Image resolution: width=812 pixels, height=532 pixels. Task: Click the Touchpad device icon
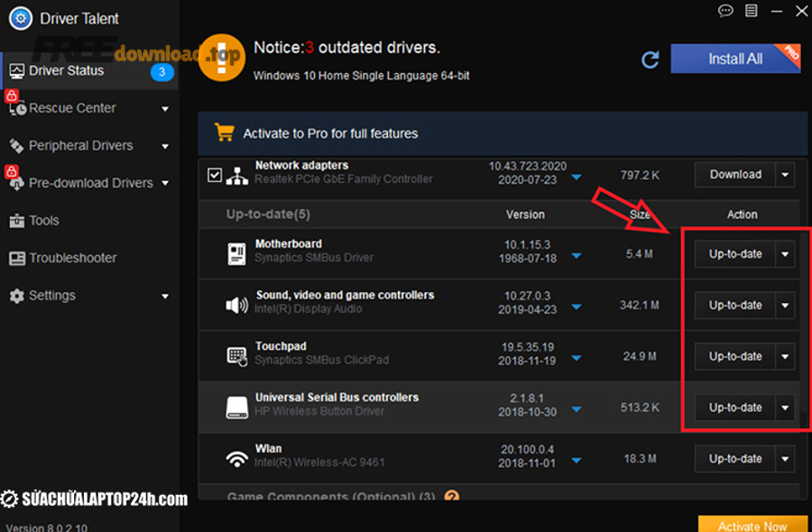(x=237, y=356)
